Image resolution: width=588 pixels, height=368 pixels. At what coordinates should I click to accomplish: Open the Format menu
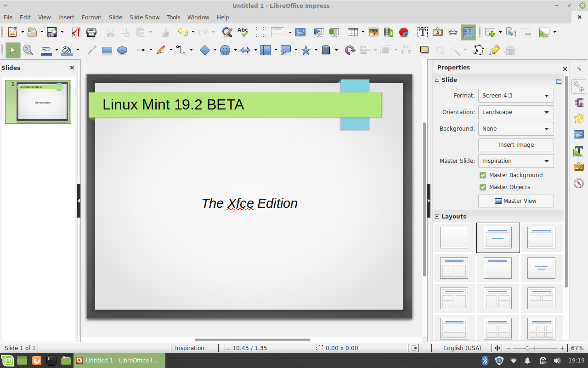91,17
